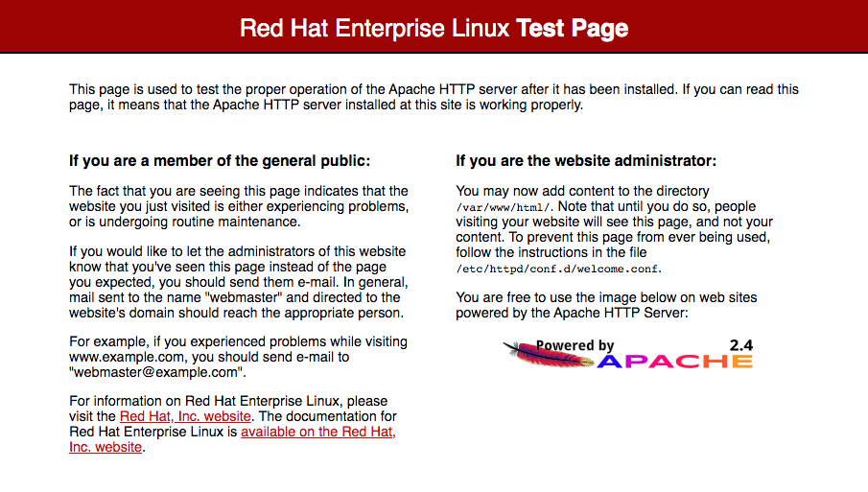This screenshot has width=868, height=492.
Task: Click "Red Hat Enterprise Linux" in the banner
Action: coord(374,28)
